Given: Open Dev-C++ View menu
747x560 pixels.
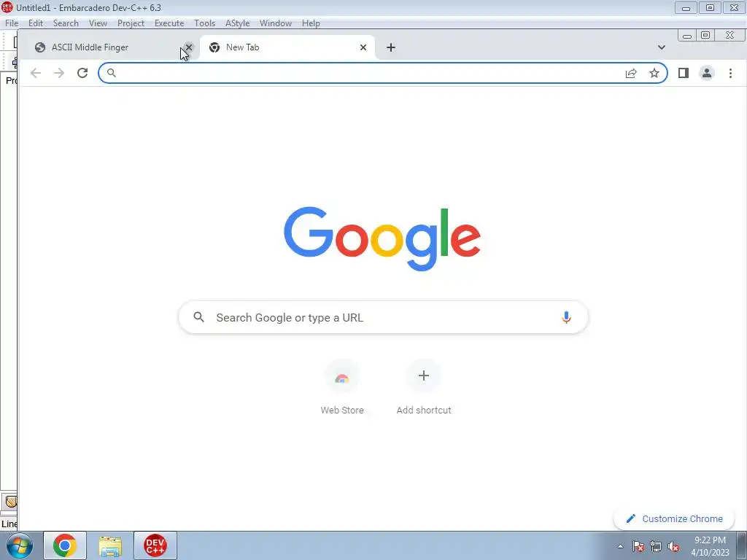Looking at the screenshot, I should pyautogui.click(x=98, y=23).
